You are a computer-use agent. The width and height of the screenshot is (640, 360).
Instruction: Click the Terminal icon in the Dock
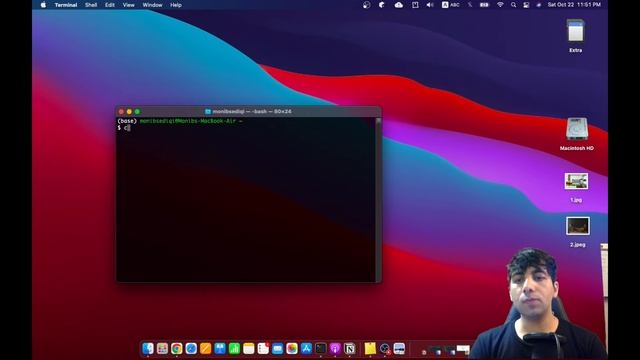tap(321, 348)
